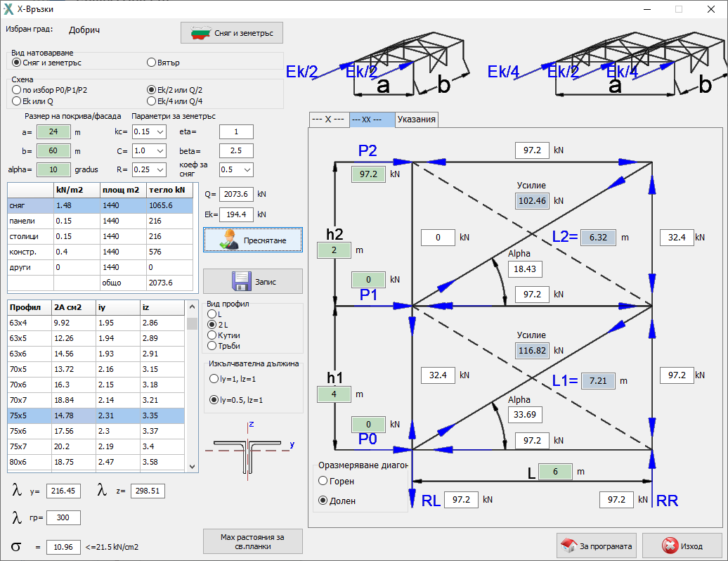Open the snow coefficient dropdown

click(236, 169)
